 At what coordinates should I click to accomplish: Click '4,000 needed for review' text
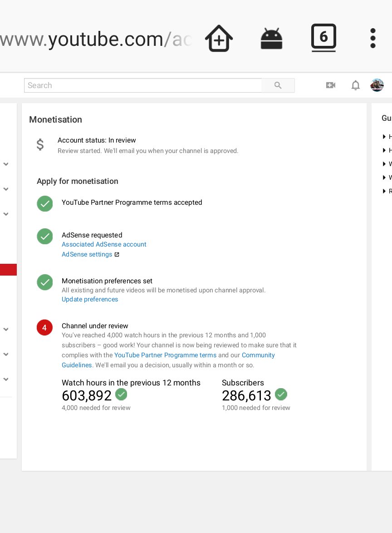(96, 408)
